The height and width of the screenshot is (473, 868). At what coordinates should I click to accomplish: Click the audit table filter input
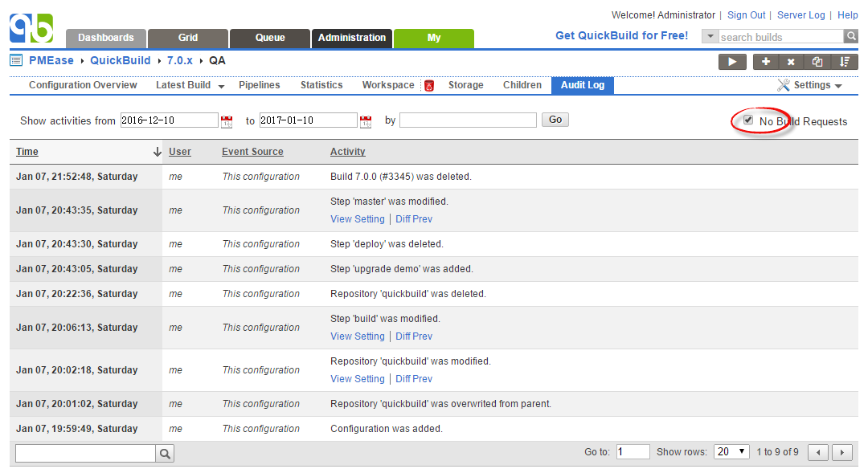click(x=86, y=454)
